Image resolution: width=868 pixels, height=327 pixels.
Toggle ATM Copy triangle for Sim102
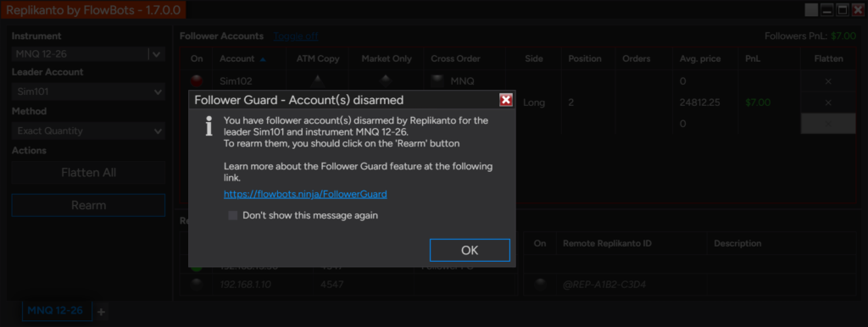point(317,81)
